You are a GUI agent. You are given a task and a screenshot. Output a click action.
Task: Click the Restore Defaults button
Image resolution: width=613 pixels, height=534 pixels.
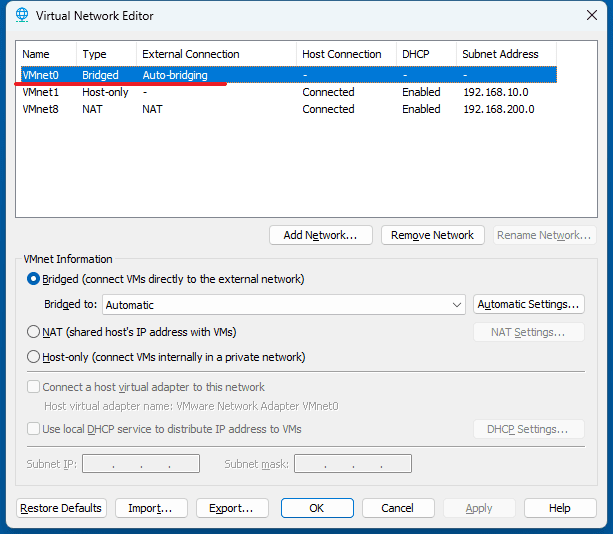pyautogui.click(x=62, y=508)
